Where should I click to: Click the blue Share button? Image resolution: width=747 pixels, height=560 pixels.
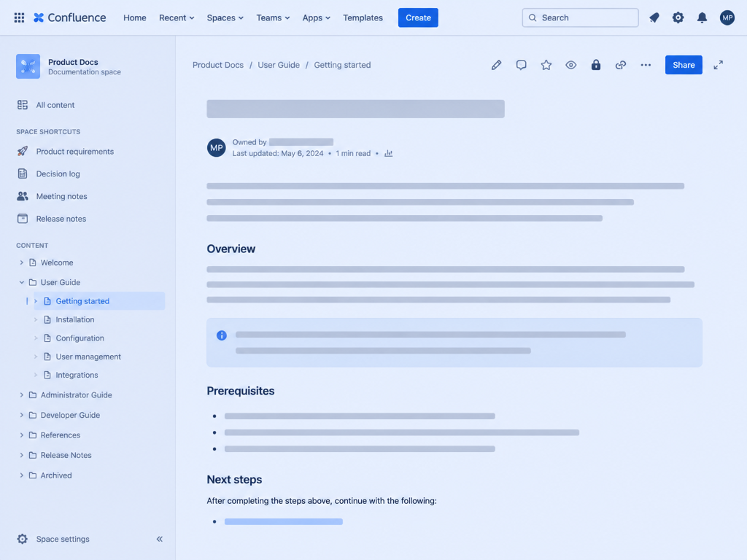[x=684, y=65]
